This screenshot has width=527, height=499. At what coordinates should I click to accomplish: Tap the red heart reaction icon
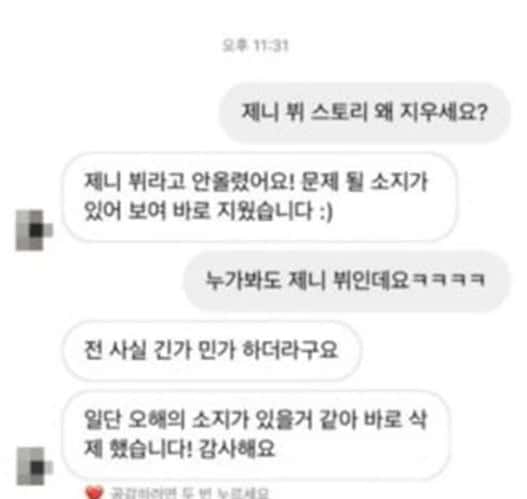click(x=94, y=493)
